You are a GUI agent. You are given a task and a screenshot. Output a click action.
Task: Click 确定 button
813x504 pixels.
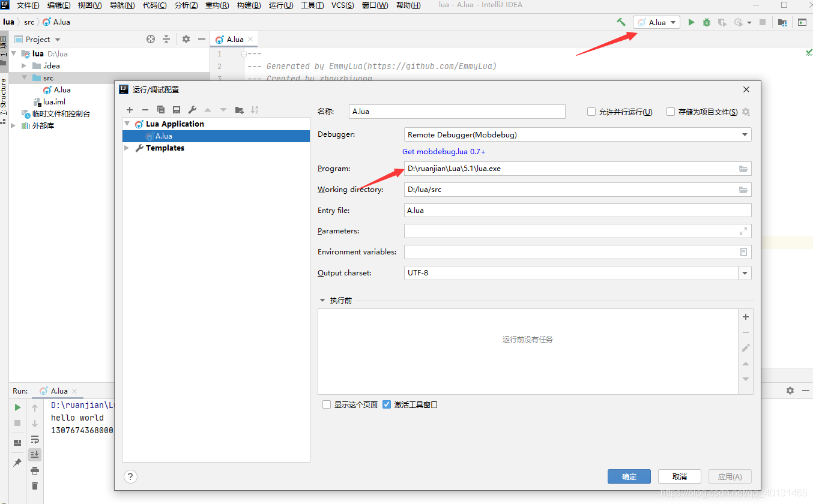[x=629, y=477]
